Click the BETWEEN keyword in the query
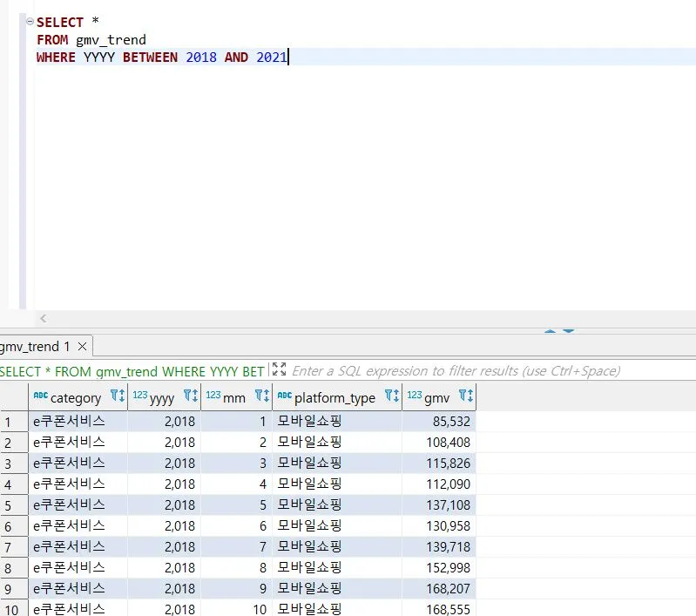This screenshot has width=696, height=616. 150,58
